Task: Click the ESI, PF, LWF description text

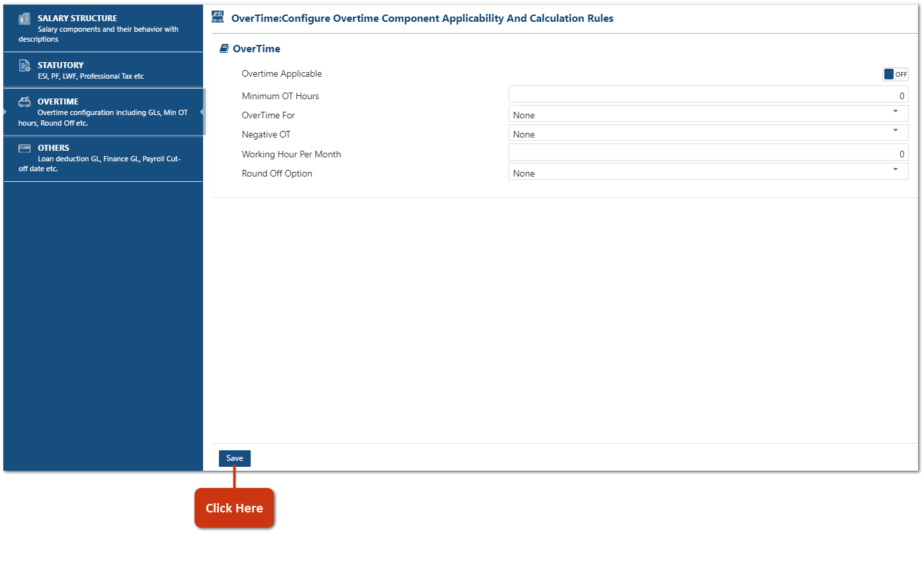Action: click(91, 76)
